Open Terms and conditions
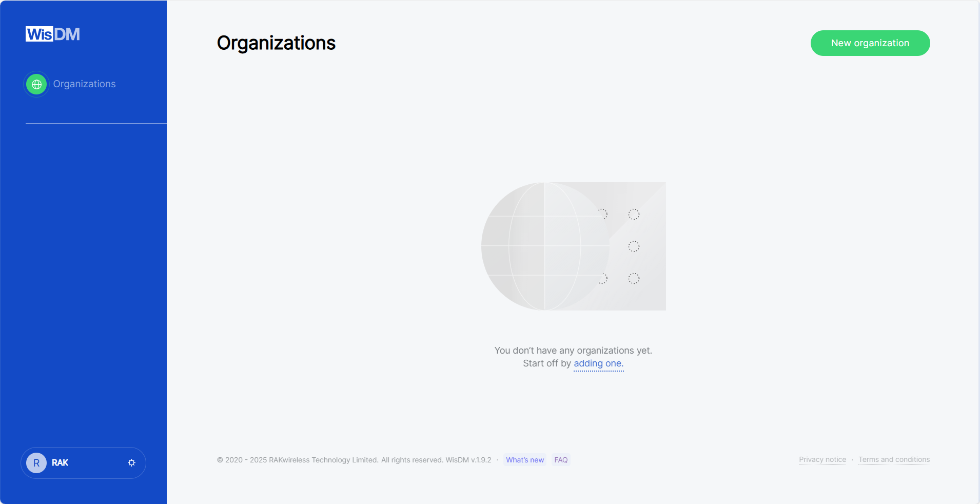Screen dimensions: 980x504 coord(894,459)
